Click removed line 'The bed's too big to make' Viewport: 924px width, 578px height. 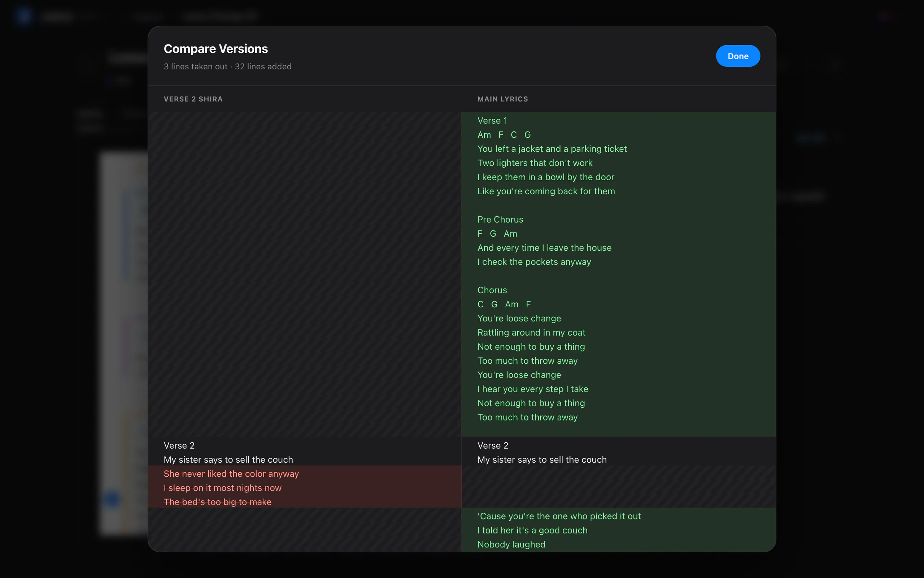pyautogui.click(x=218, y=502)
